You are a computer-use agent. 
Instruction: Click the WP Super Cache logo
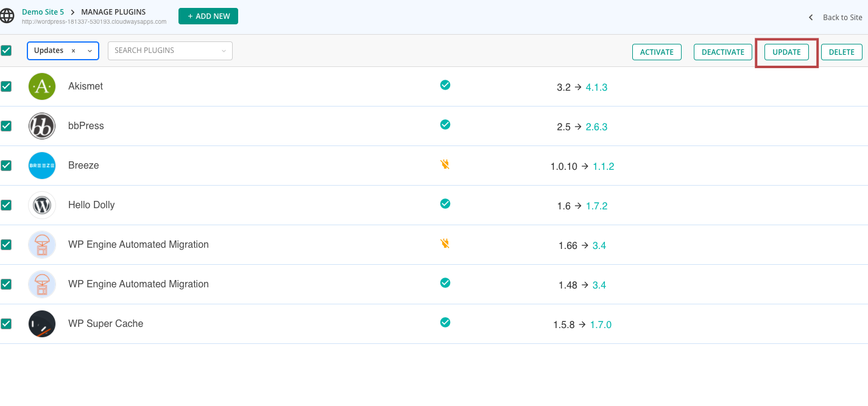click(x=42, y=324)
